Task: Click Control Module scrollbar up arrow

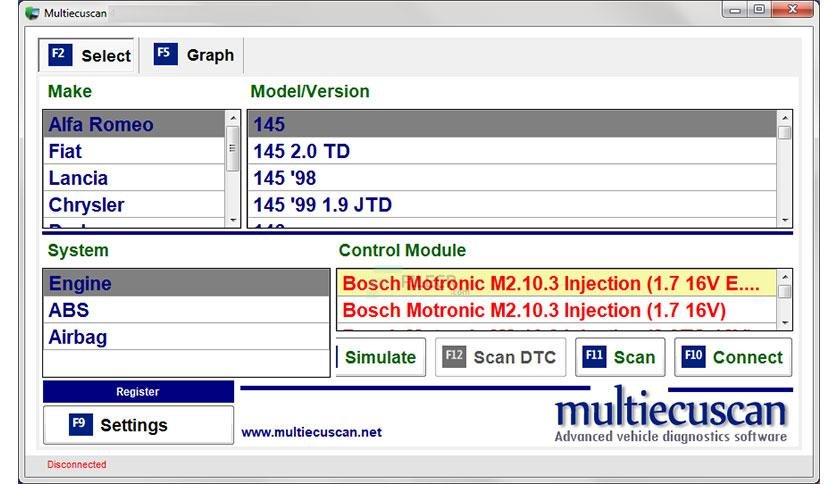Action: 784,277
